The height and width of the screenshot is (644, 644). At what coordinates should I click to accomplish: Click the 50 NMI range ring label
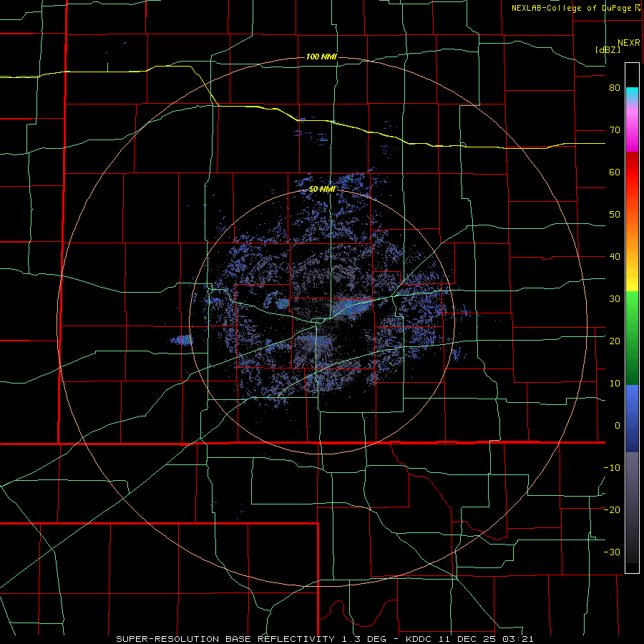[322, 190]
